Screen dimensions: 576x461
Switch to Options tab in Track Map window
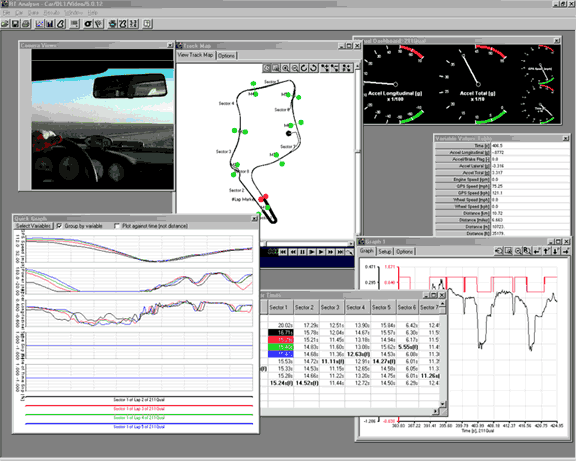click(226, 56)
